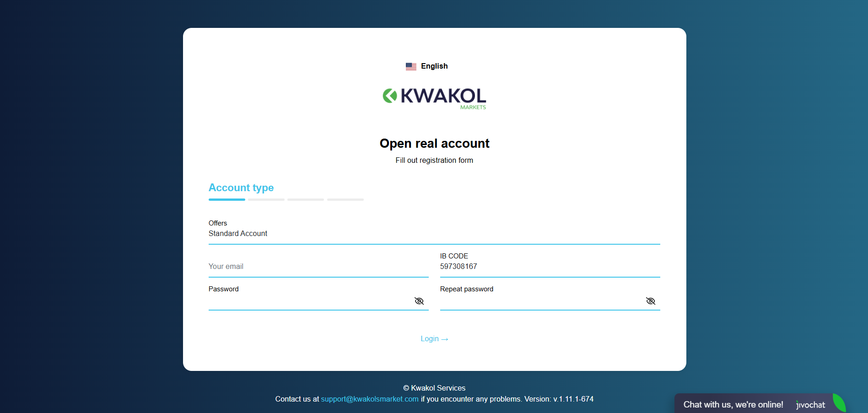Open the JivoChat online chat widget
The height and width of the screenshot is (413, 868).
click(x=760, y=404)
